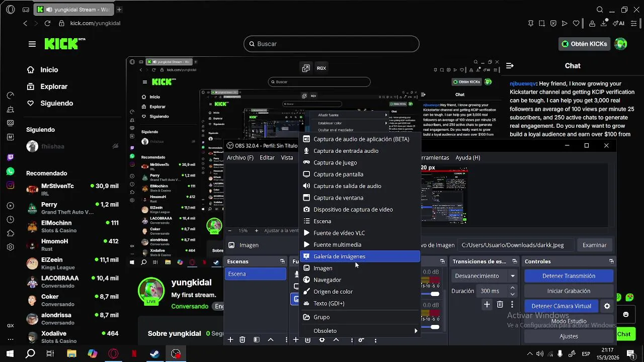Delete the selected scene with Escenas trash icon
Image resolution: width=644 pixels, height=362 pixels.
pos(243,340)
